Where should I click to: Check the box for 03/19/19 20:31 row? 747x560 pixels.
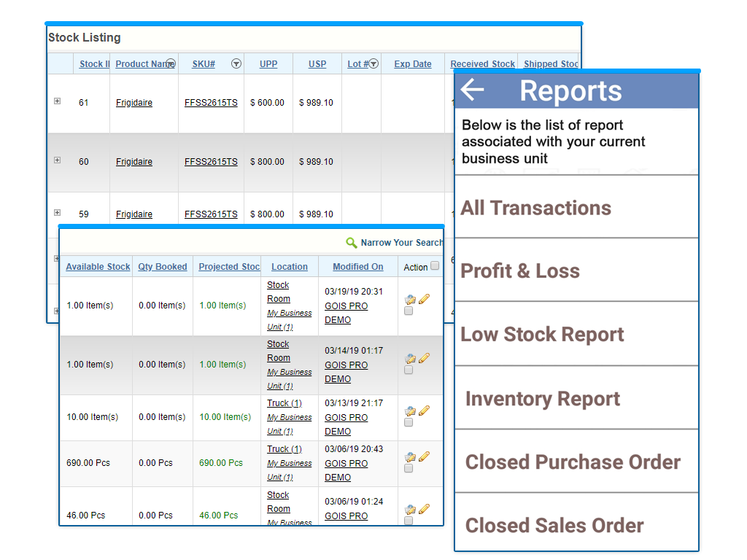point(409,311)
